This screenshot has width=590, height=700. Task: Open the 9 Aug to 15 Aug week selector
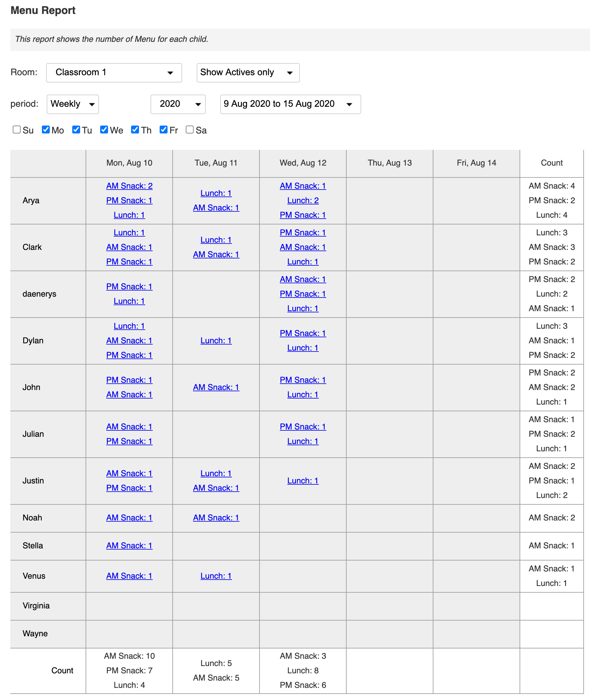290,104
